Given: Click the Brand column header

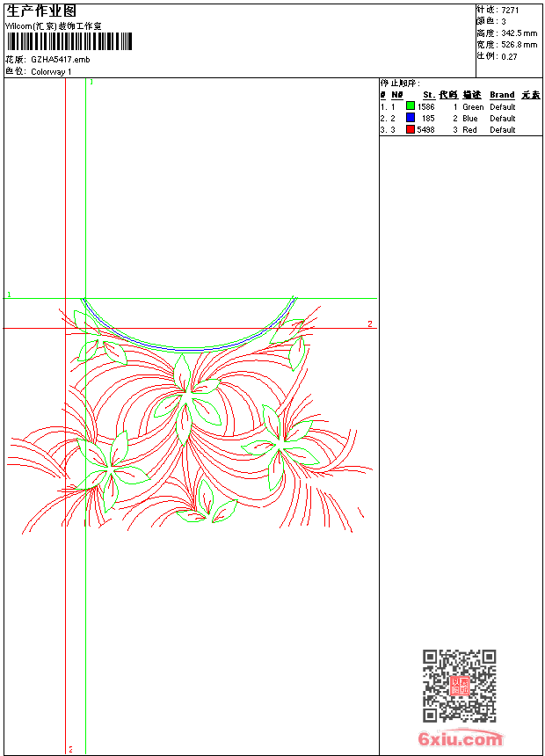Looking at the screenshot, I should click(x=502, y=95).
